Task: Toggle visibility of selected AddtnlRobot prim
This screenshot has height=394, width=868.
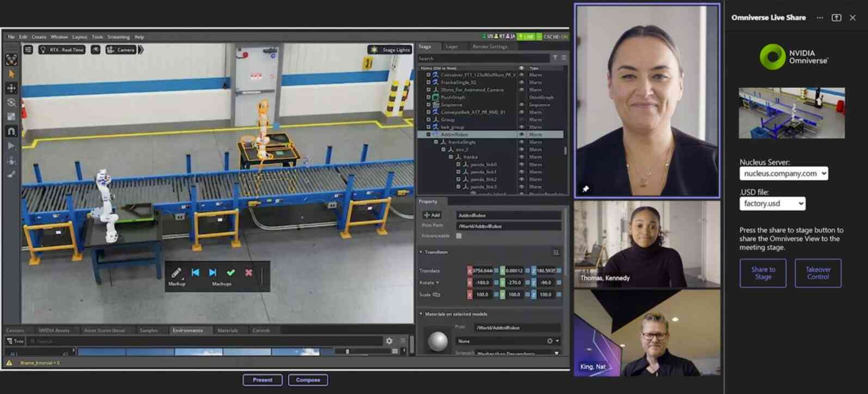Action: [x=522, y=135]
